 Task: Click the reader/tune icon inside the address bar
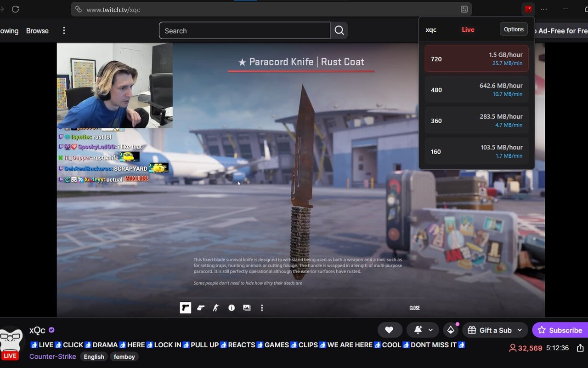coord(464,9)
